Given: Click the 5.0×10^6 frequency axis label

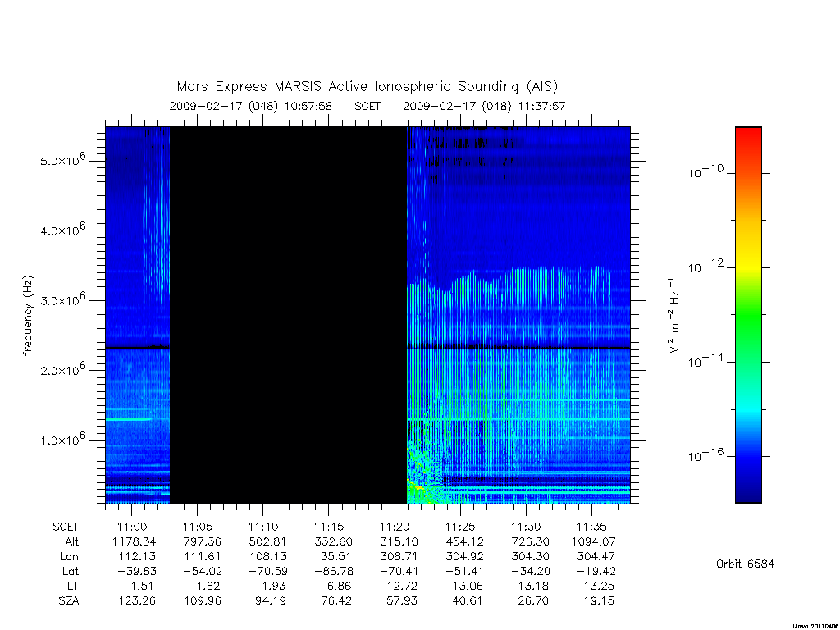Looking at the screenshot, I should pos(63,159).
